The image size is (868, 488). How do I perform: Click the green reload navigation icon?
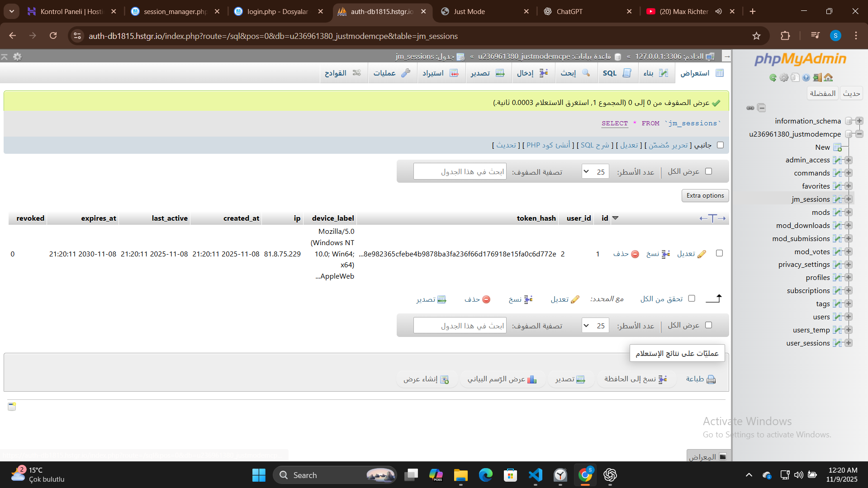(773, 77)
